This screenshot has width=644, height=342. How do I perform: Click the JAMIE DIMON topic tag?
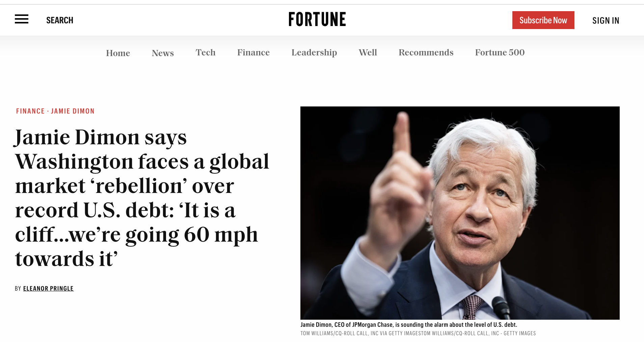pyautogui.click(x=73, y=111)
